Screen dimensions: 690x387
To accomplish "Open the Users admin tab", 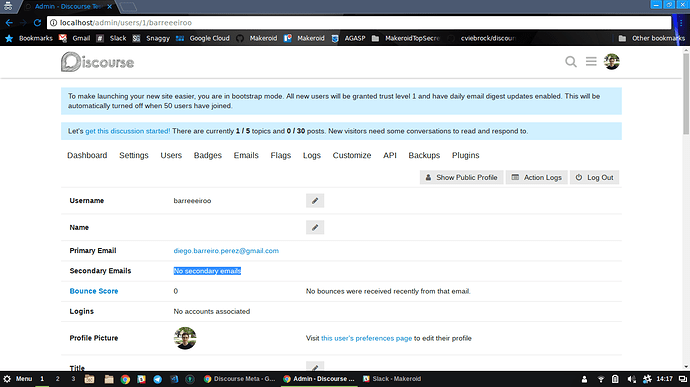I will point(171,155).
